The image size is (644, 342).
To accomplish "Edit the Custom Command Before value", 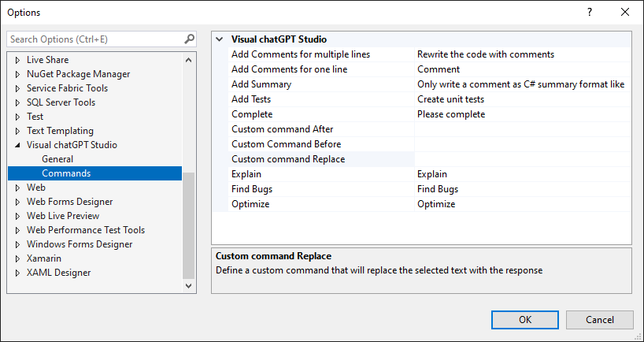I will (522, 144).
